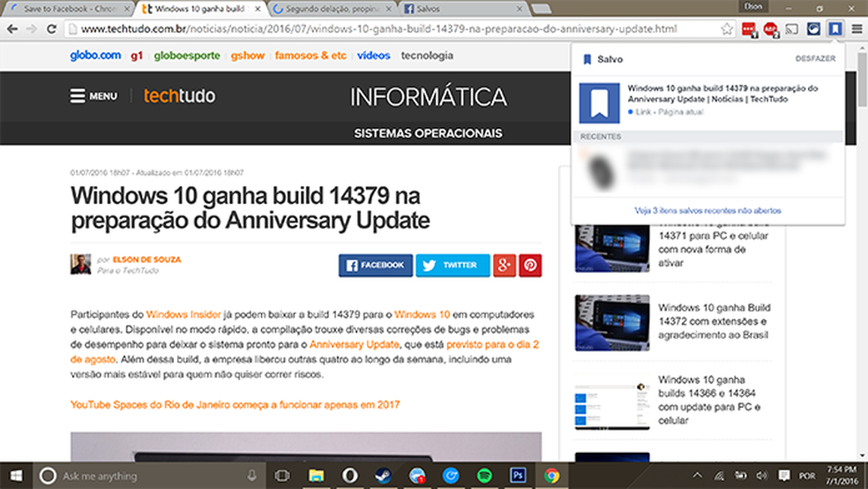Launch File Explorer from taskbar

coord(316,475)
